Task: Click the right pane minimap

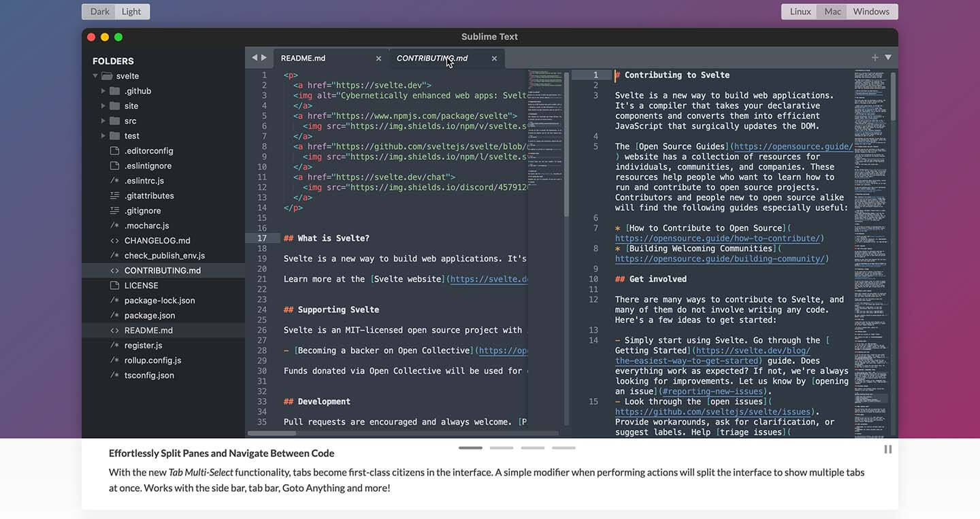Action: [871, 253]
